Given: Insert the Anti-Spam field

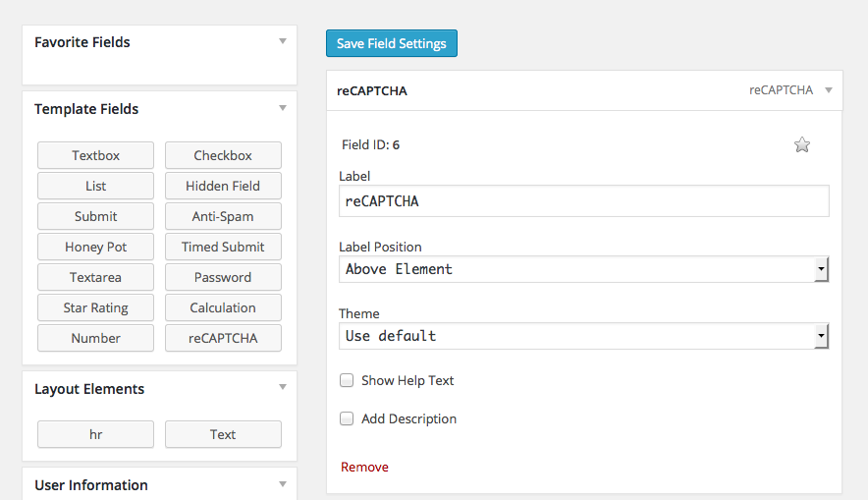Looking at the screenshot, I should [223, 216].
